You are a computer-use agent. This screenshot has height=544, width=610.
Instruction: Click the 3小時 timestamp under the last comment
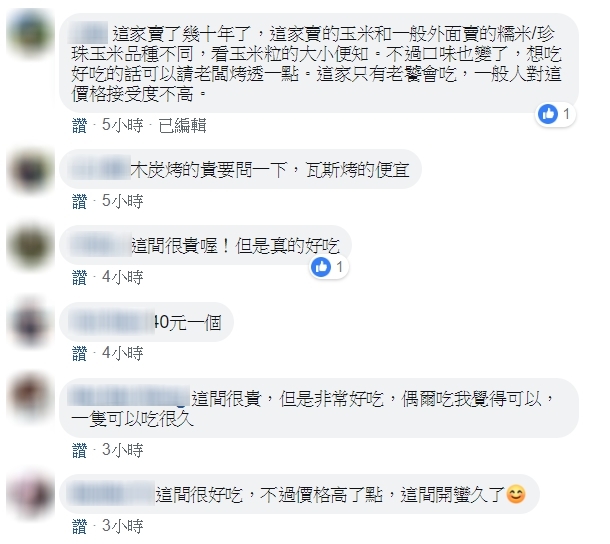pos(123,526)
